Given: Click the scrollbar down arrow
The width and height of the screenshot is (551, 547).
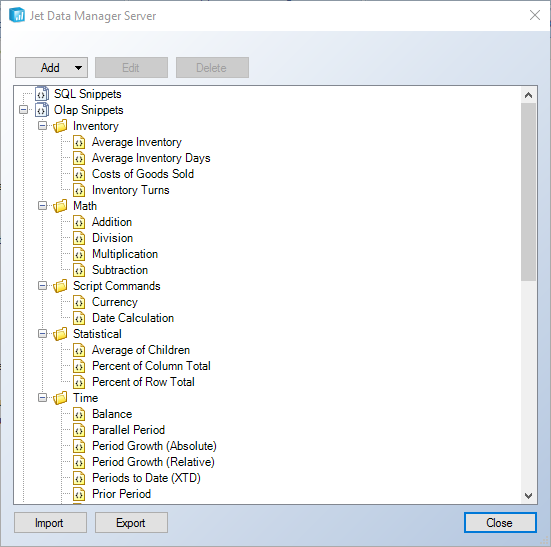Looking at the screenshot, I should [528, 496].
